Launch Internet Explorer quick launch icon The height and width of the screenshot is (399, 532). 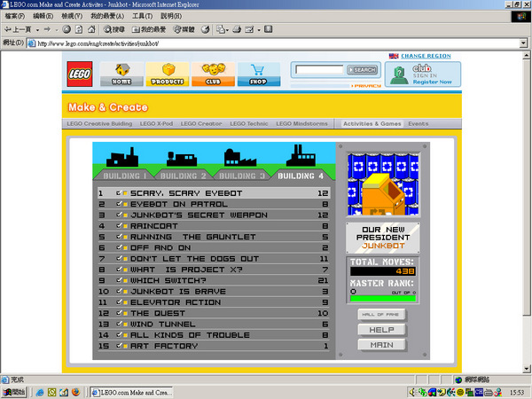tap(40, 392)
